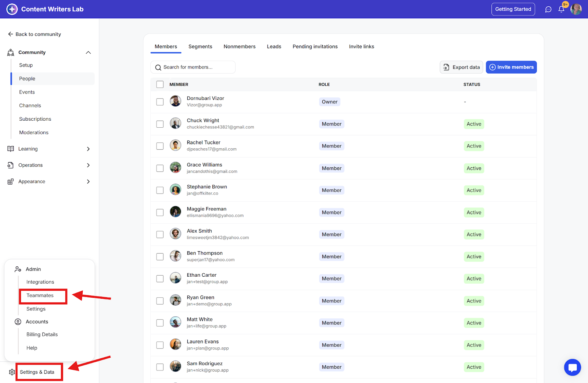Open the notifications bell icon
588x383 pixels.
561,9
